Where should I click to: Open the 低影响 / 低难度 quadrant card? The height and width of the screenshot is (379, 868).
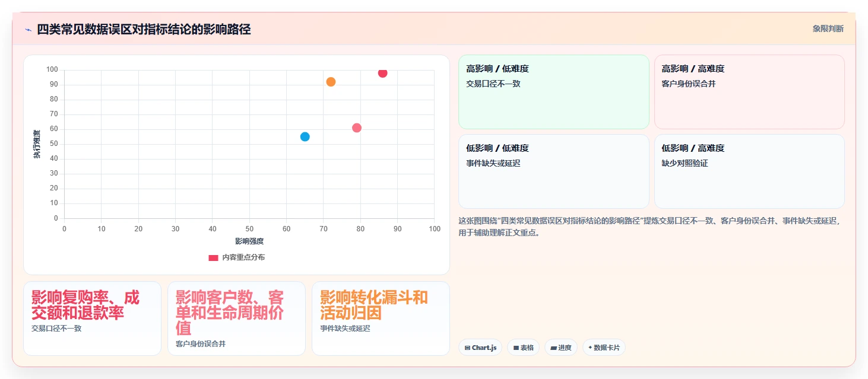click(553, 171)
